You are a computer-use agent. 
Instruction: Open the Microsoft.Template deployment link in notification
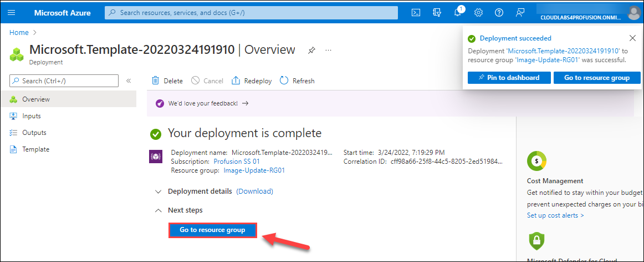[x=563, y=51]
